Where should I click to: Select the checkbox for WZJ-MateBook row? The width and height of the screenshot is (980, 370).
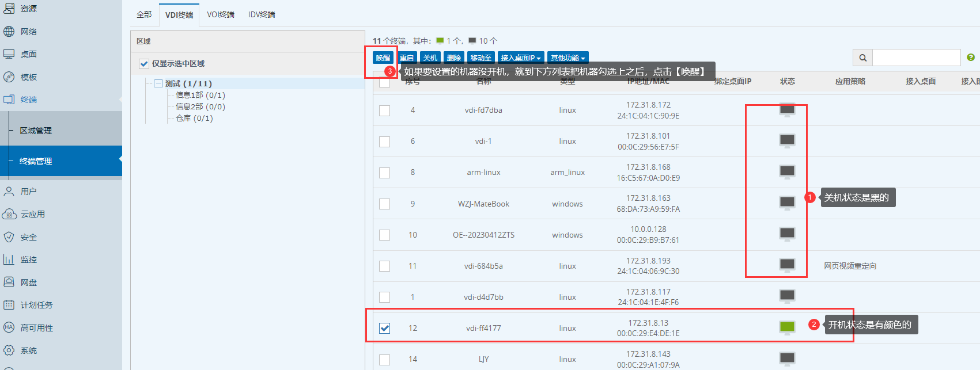(x=385, y=204)
